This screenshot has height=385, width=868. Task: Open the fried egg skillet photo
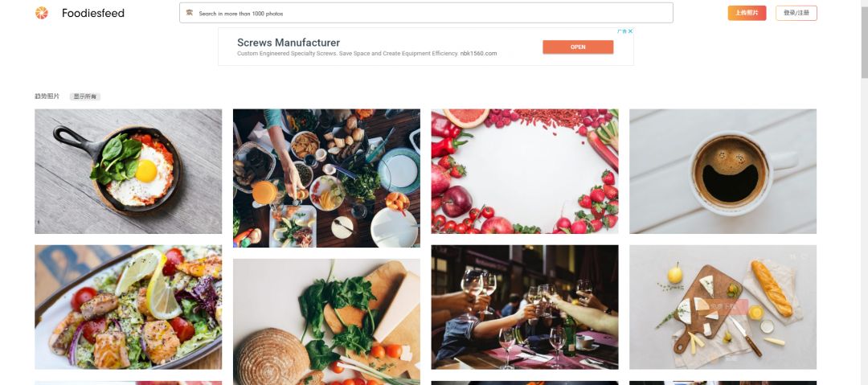[128, 171]
